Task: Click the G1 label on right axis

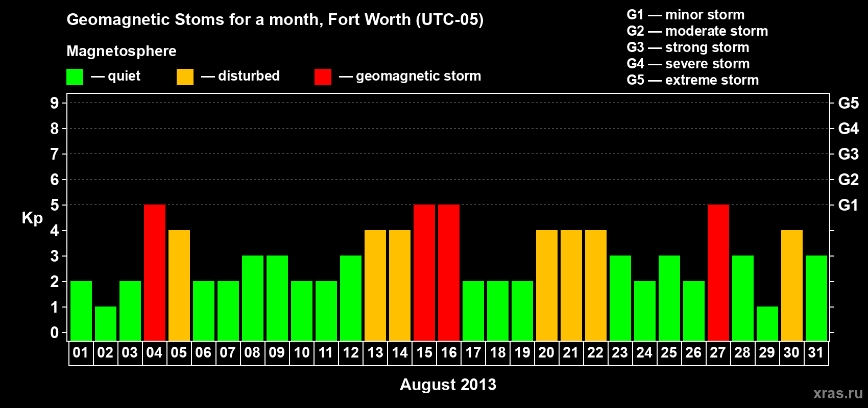Action: (849, 205)
